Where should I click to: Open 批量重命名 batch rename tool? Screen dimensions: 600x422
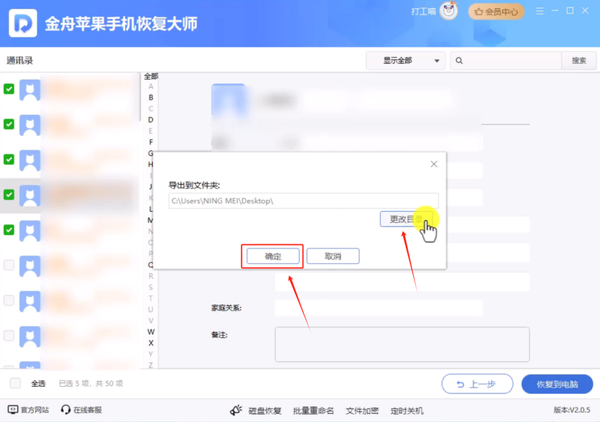coord(313,411)
